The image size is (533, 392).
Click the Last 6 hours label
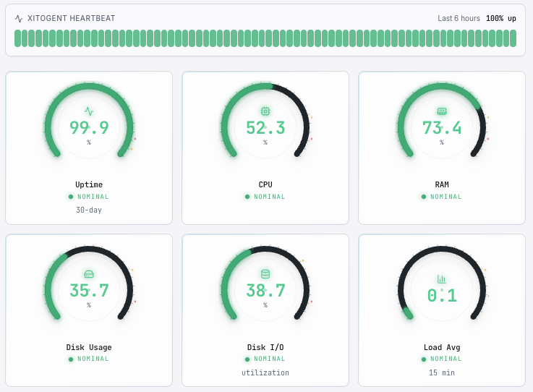pyautogui.click(x=459, y=18)
